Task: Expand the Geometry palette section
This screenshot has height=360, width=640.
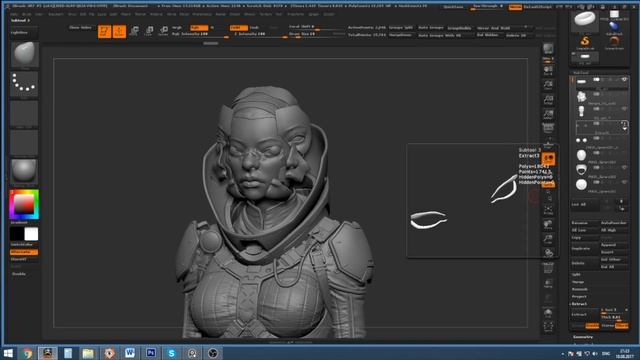Action: coord(583,337)
